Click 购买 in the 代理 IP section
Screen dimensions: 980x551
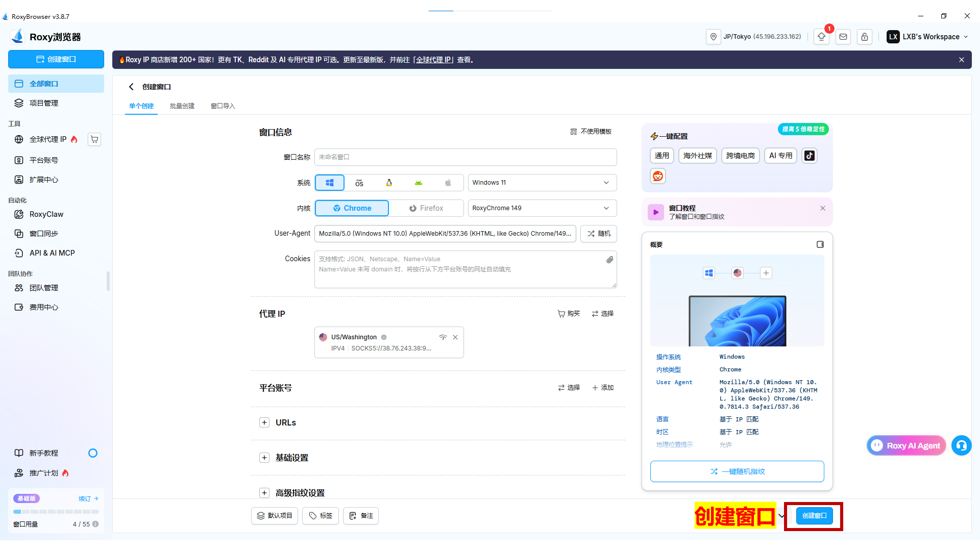point(569,314)
